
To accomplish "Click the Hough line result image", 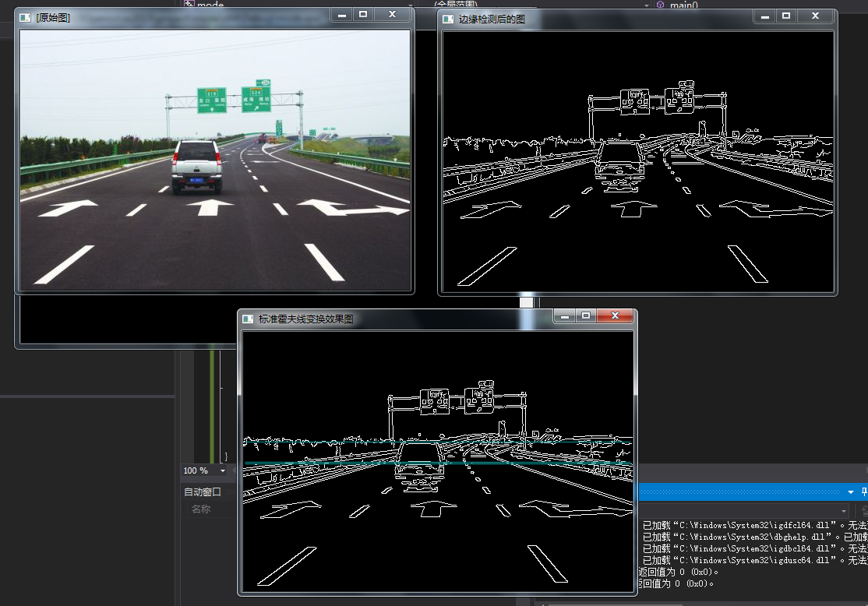I will [x=438, y=462].
